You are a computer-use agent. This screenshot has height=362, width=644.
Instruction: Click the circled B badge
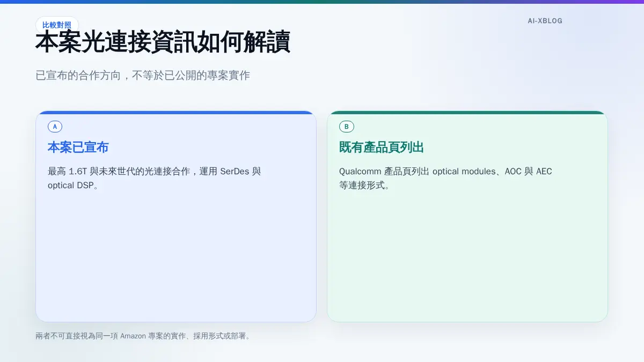[346, 127]
